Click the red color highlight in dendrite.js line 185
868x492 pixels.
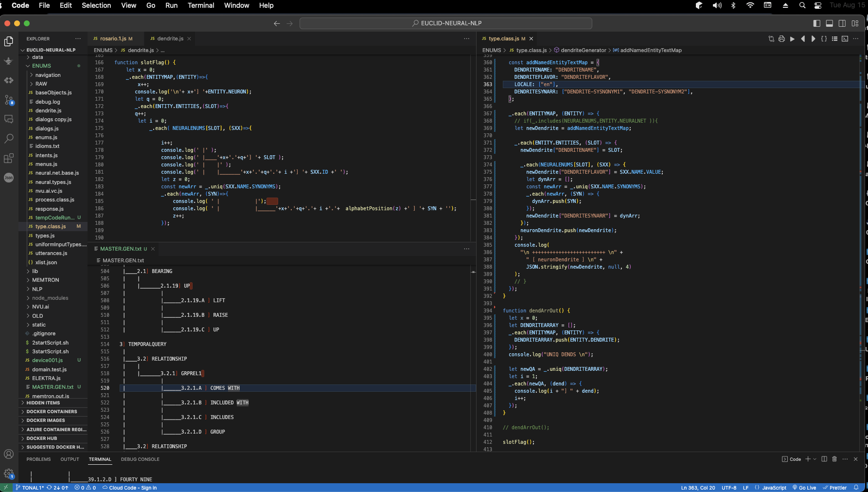pyautogui.click(x=272, y=201)
